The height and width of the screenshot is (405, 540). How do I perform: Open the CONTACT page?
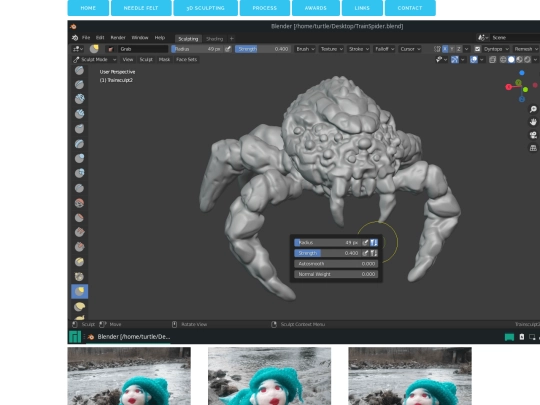(410, 8)
